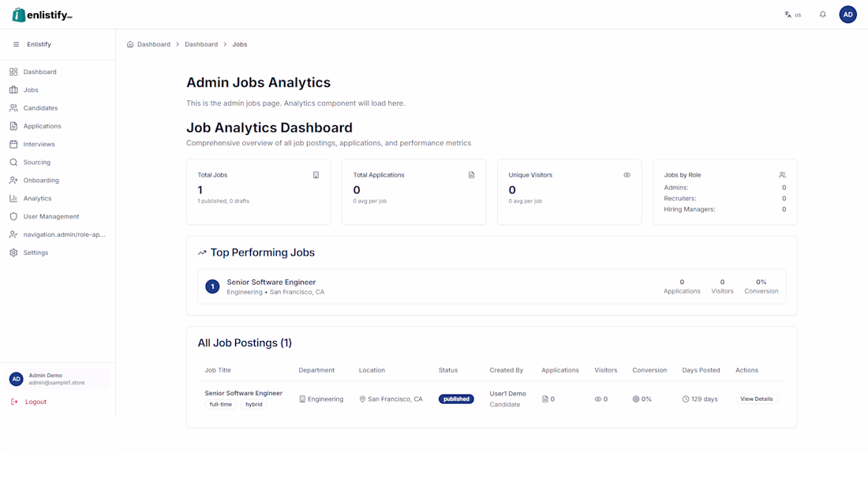Image resolution: width=868 pixels, height=479 pixels.
Task: Click the Total Jobs card icon
Action: tap(316, 175)
